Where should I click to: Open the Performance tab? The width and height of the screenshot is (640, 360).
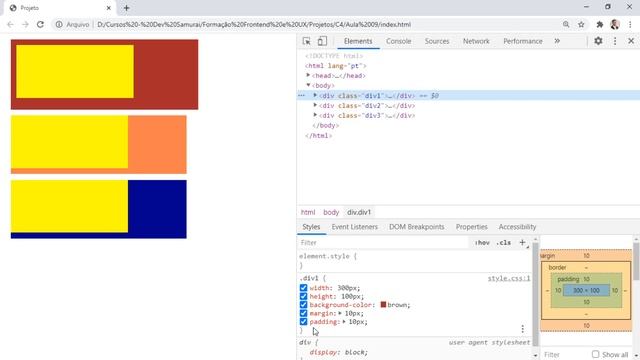click(523, 41)
